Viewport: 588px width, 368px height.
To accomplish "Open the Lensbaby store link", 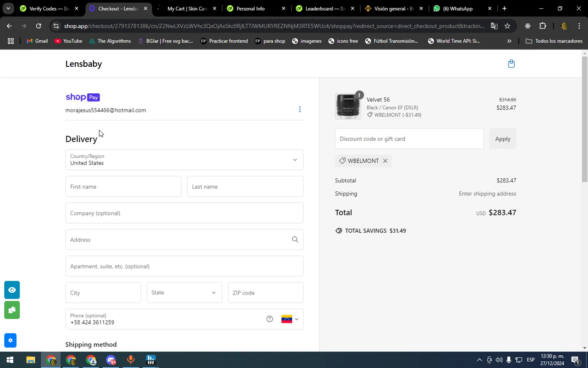I will click(x=83, y=64).
